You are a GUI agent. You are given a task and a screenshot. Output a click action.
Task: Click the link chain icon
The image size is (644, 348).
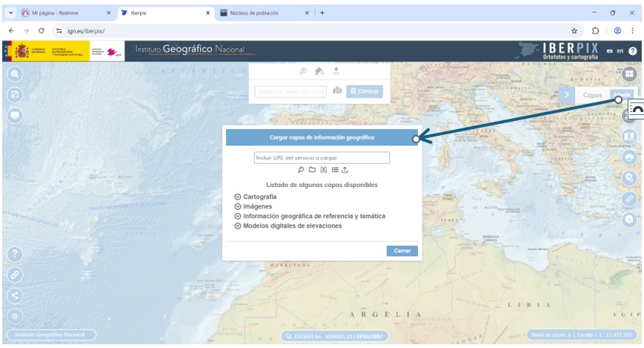(15, 274)
